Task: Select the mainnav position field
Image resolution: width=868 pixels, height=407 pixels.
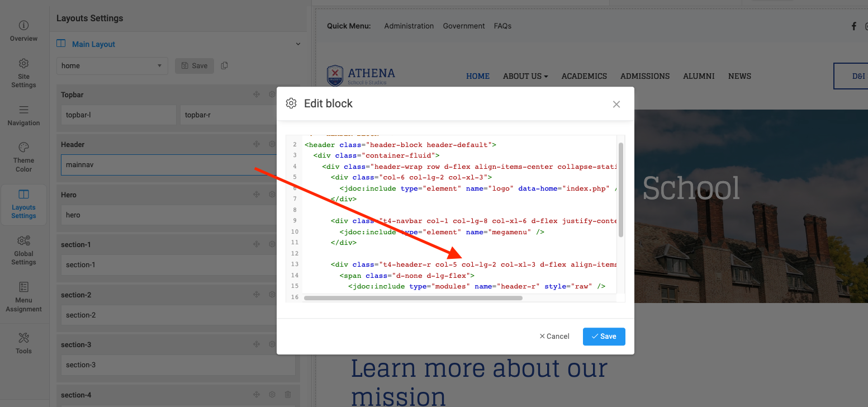Action: [x=169, y=165]
